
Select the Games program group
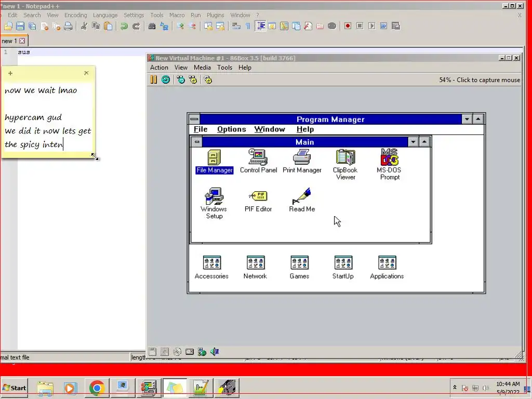point(299,268)
